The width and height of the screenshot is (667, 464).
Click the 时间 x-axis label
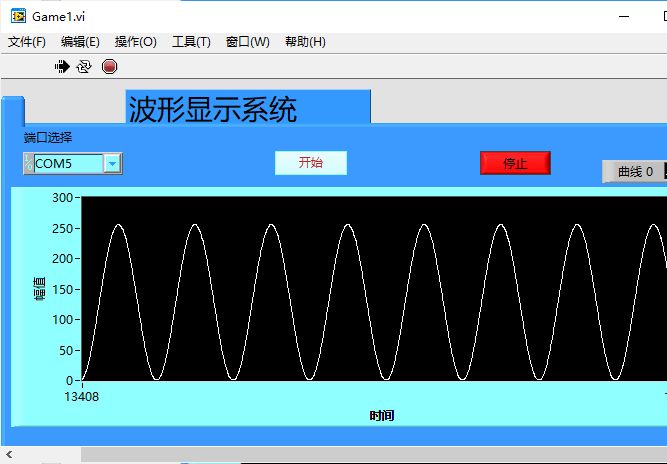(x=382, y=416)
